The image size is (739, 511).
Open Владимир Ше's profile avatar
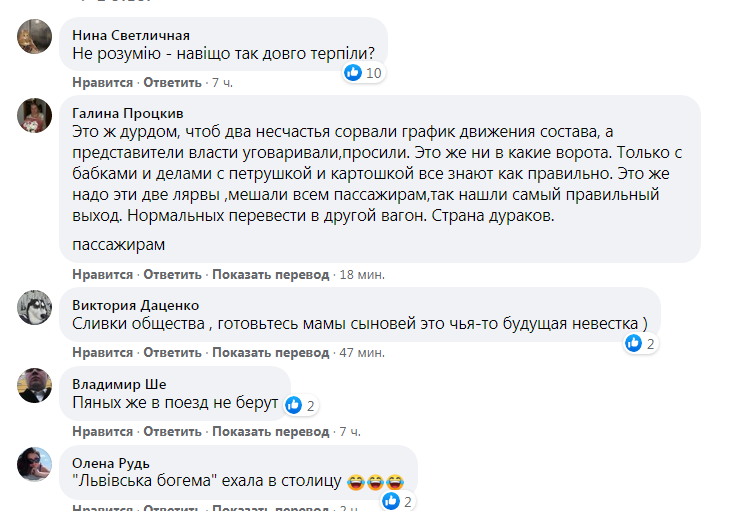click(x=35, y=385)
